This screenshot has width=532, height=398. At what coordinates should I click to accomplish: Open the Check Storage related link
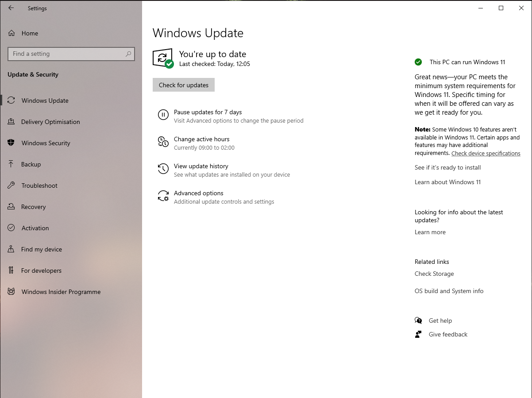[x=434, y=274]
